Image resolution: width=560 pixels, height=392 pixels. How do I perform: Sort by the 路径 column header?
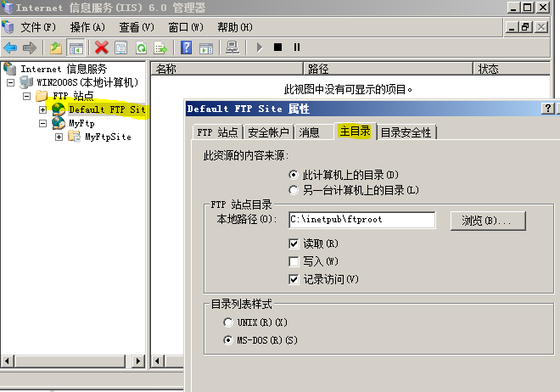point(388,69)
